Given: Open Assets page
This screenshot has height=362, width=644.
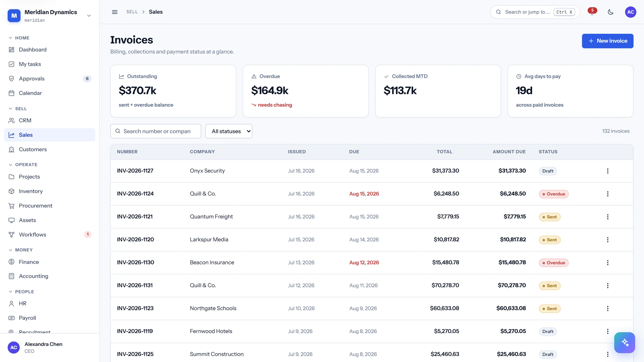Looking at the screenshot, I should coord(50,220).
